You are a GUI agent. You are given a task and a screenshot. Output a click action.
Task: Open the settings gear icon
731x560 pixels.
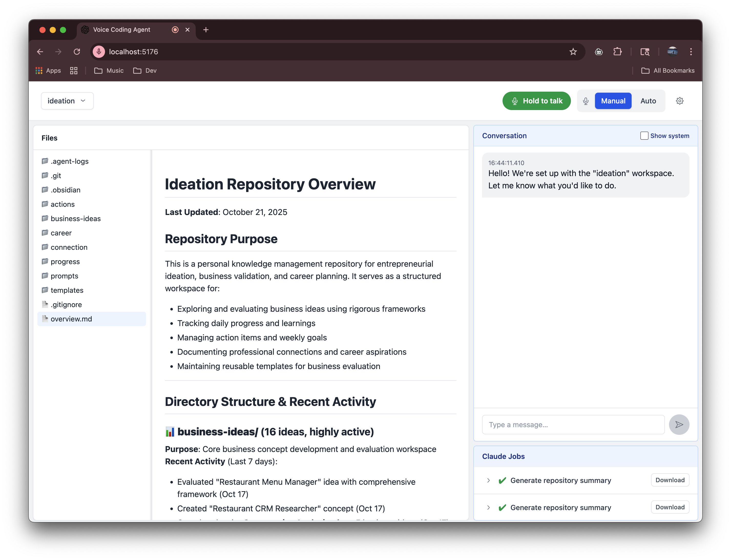(679, 101)
